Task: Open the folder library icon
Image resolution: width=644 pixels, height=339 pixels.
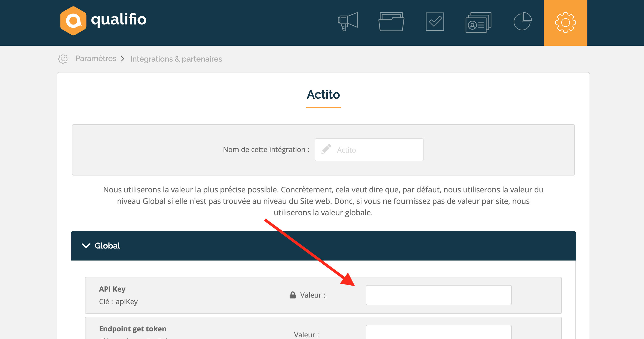Action: [391, 22]
